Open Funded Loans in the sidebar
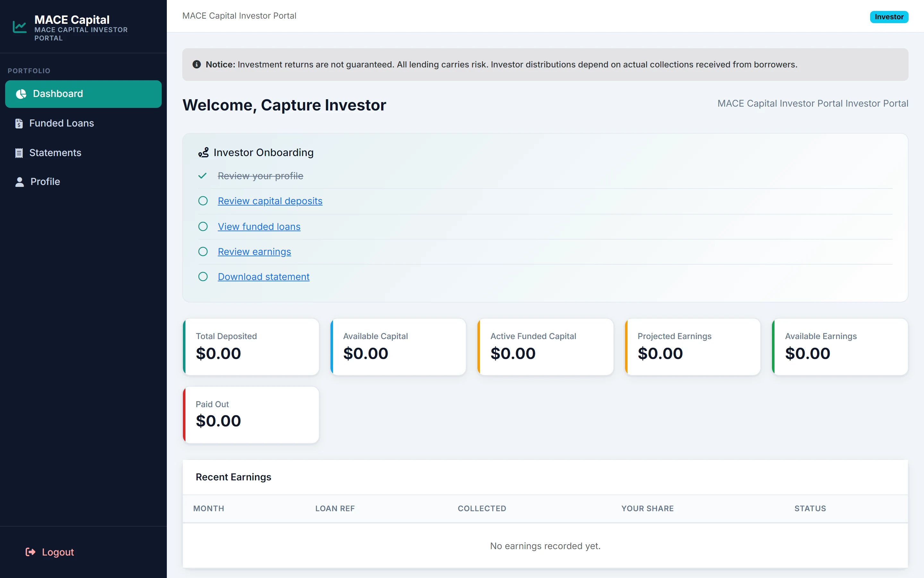Viewport: 924px width, 578px height. 83,124
